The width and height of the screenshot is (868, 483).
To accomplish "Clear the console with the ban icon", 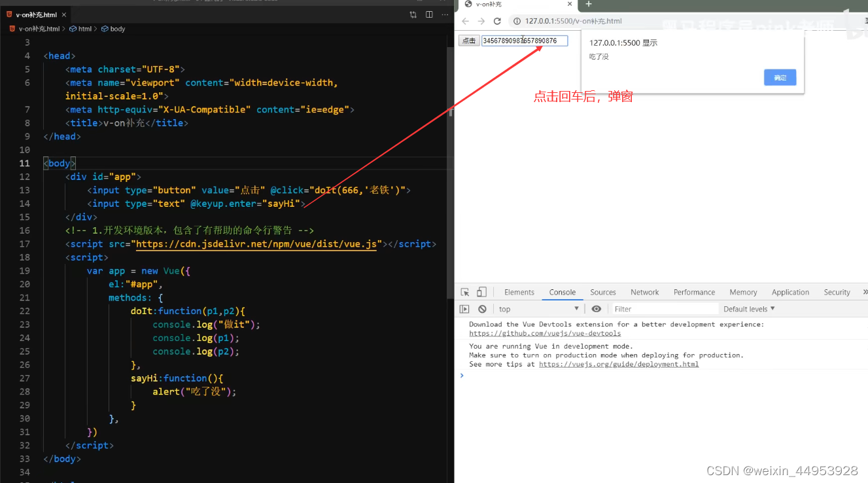I will (x=482, y=309).
